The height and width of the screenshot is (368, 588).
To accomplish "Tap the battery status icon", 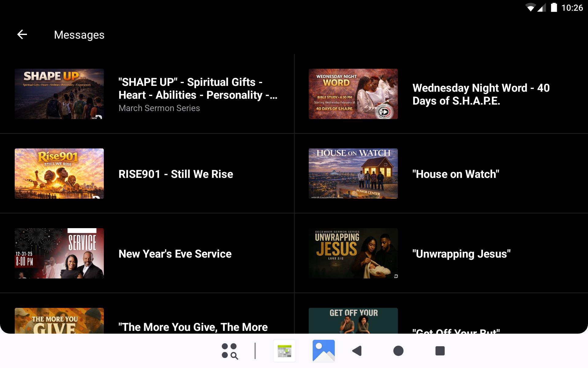I will 554,7.
